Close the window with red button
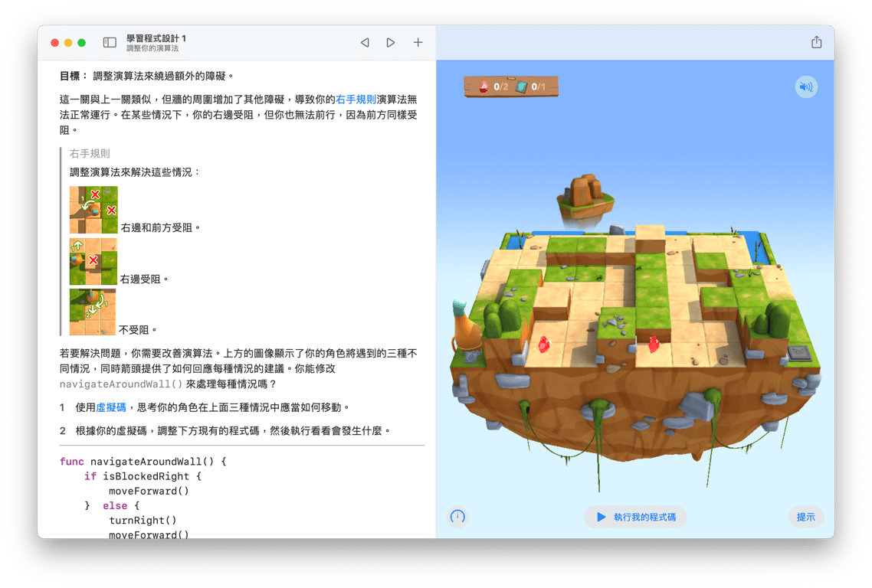Screen dimensions: 872x588 54,43
